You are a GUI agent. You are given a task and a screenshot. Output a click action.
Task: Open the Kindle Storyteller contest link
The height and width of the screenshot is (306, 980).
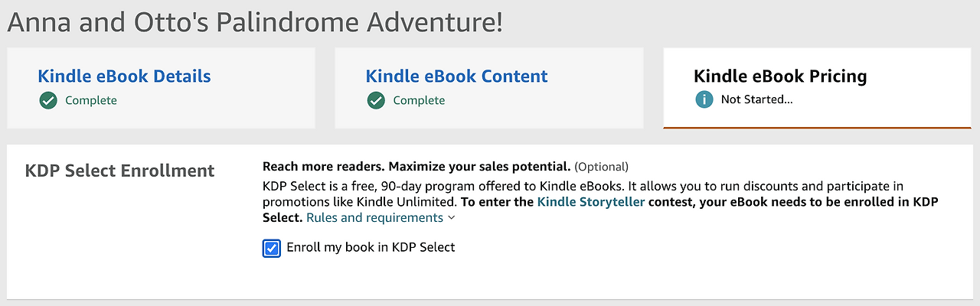pyautogui.click(x=591, y=202)
